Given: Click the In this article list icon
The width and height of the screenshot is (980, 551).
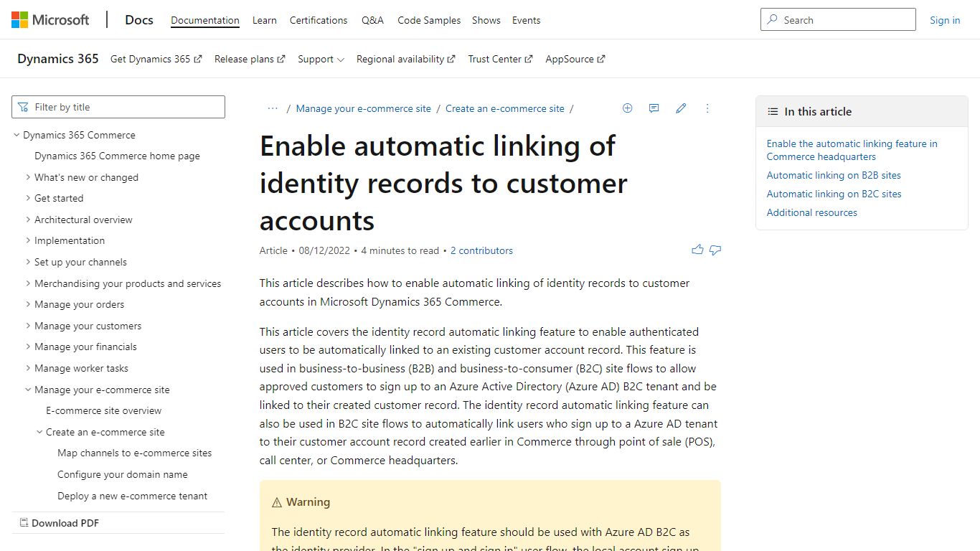Looking at the screenshot, I should [773, 112].
